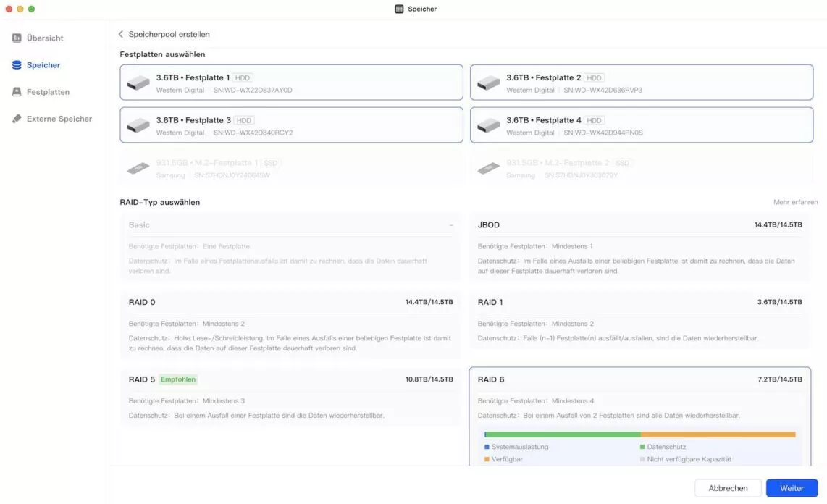Image resolution: width=827 pixels, height=504 pixels.
Task: Click the Festplatte 1 hard drive icon
Action: click(138, 83)
